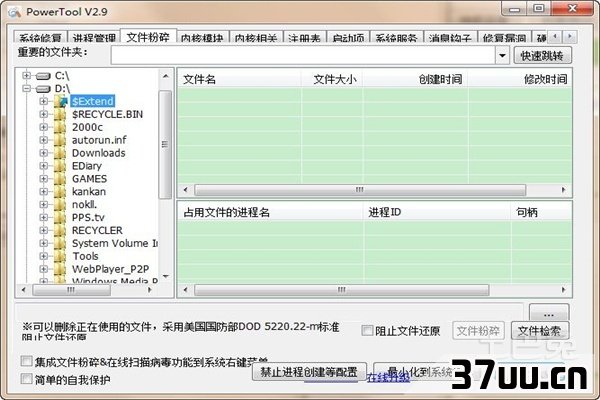Sort by the 修改时间 column header
The image size is (600, 400).
click(520, 79)
